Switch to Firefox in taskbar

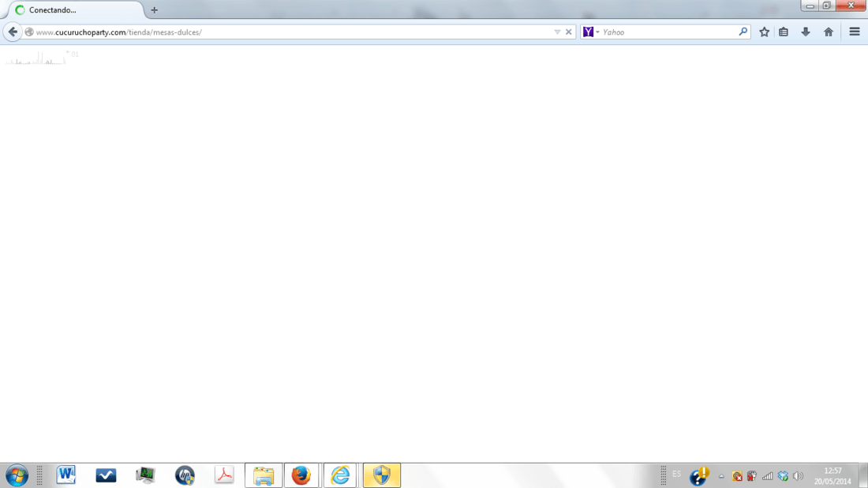pos(301,475)
